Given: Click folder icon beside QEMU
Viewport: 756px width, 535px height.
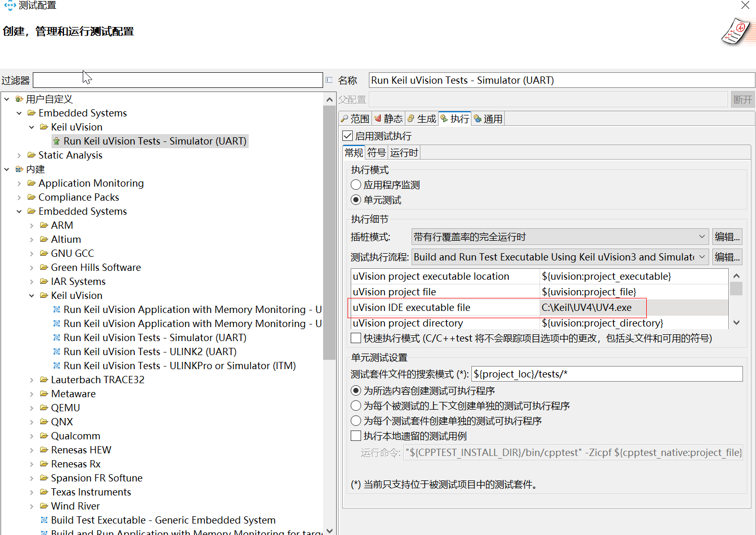Looking at the screenshot, I should pyautogui.click(x=44, y=408).
